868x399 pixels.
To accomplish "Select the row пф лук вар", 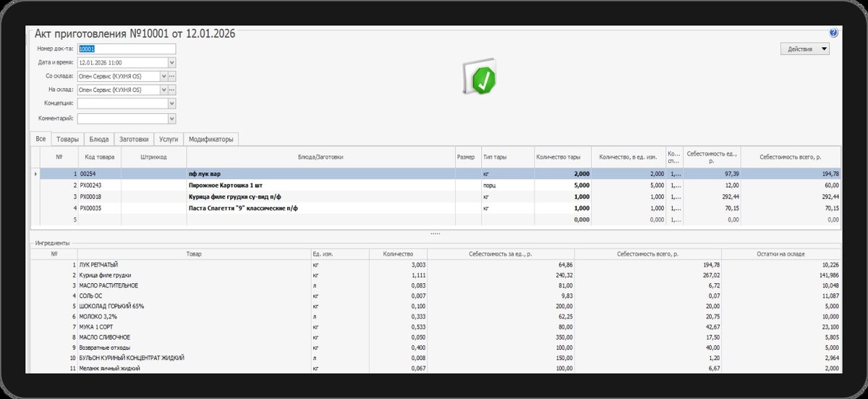I will click(436, 174).
